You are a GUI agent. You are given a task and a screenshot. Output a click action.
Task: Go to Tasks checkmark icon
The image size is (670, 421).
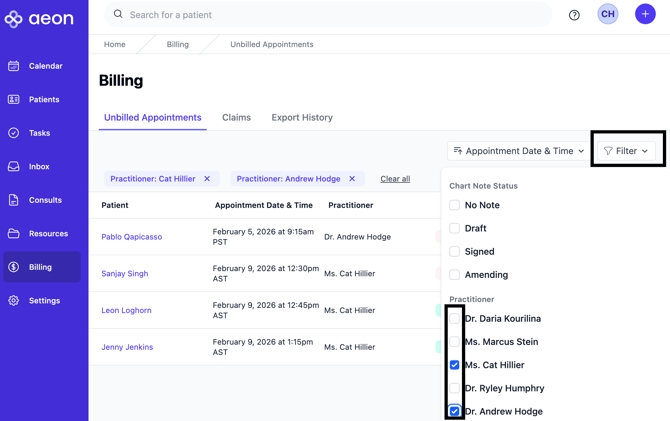[14, 133]
